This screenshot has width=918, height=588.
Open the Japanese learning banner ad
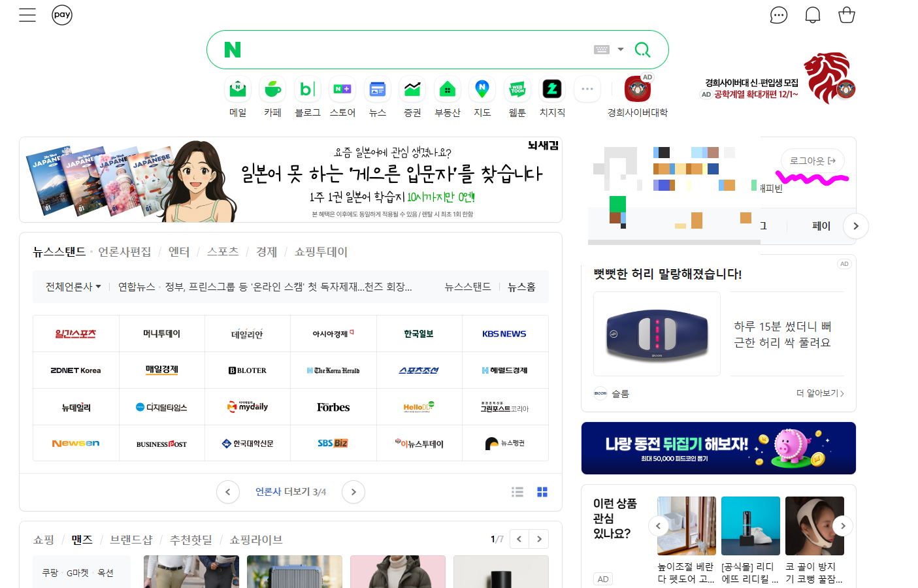pyautogui.click(x=291, y=180)
